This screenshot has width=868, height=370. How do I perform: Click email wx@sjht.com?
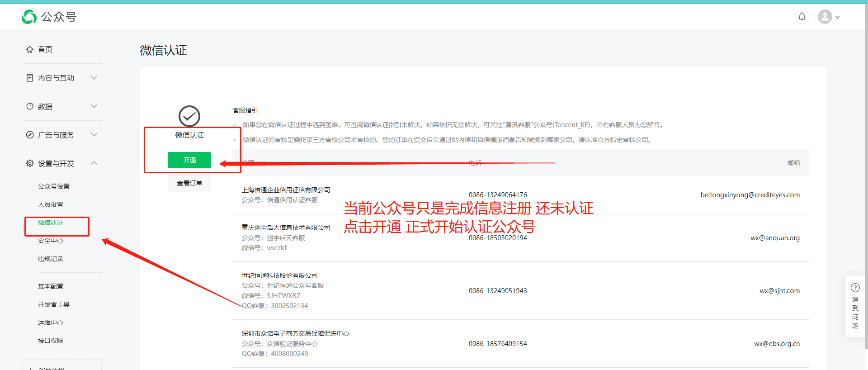(x=779, y=291)
